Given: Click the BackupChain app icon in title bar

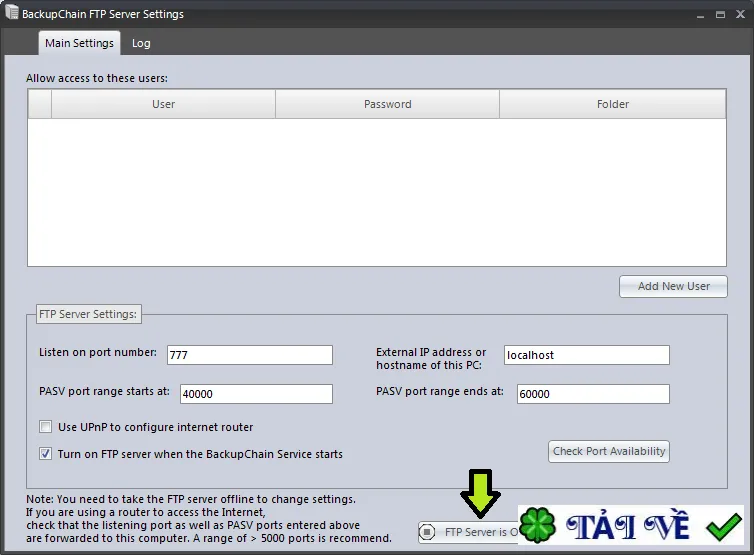Looking at the screenshot, I should [12, 13].
